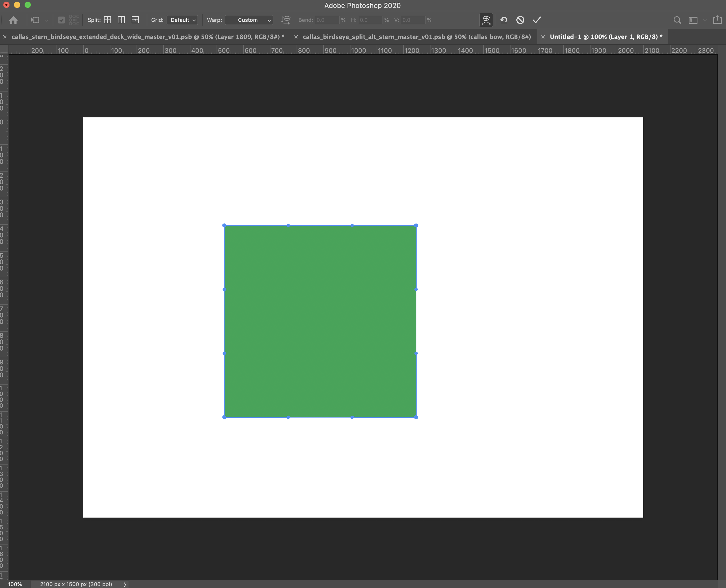Screen dimensions: 726x588
Task: Click the bottom-right warp corner handle
Action: 416,417
